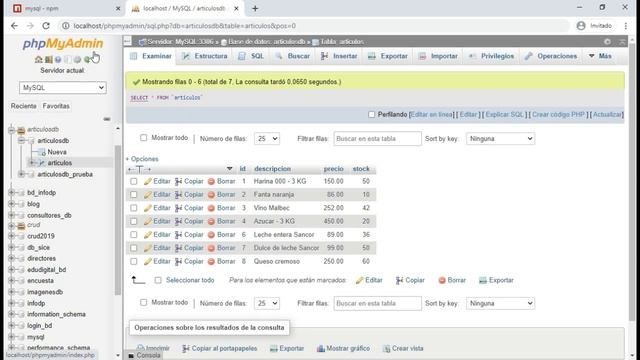Switch to the Estructura tab
640x360 pixels.
(x=205, y=56)
